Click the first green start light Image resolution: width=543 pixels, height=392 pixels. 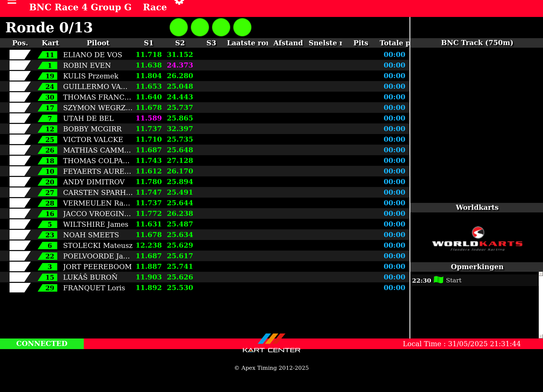(179, 27)
